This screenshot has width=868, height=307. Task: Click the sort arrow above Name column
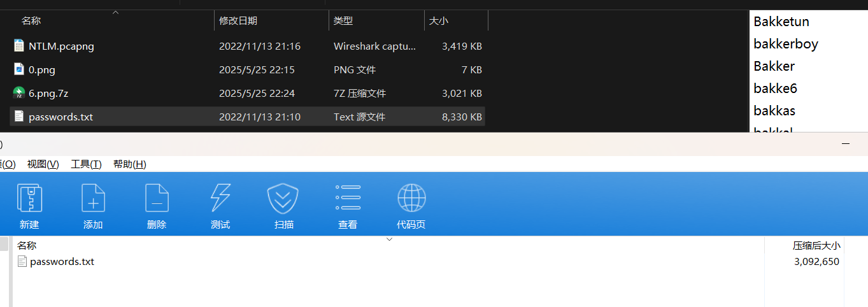tap(115, 13)
